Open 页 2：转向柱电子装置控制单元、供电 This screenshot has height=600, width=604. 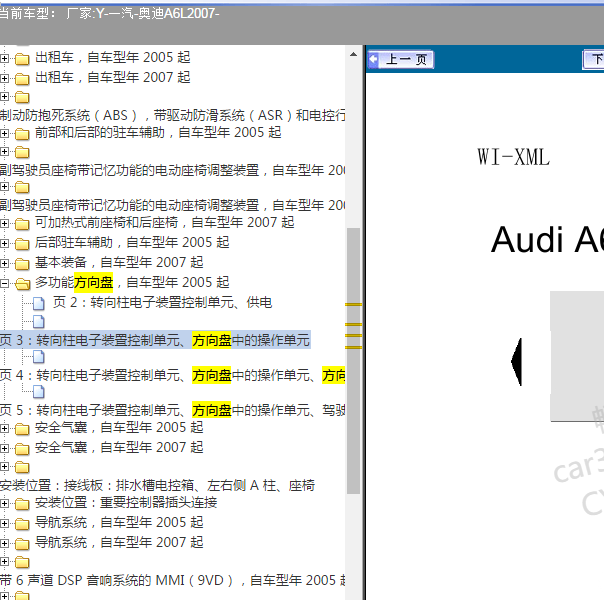(x=163, y=302)
